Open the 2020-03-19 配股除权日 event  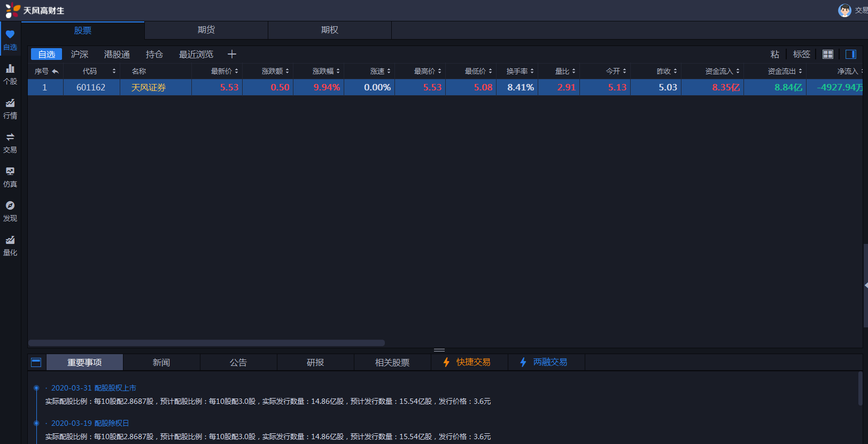pos(90,423)
